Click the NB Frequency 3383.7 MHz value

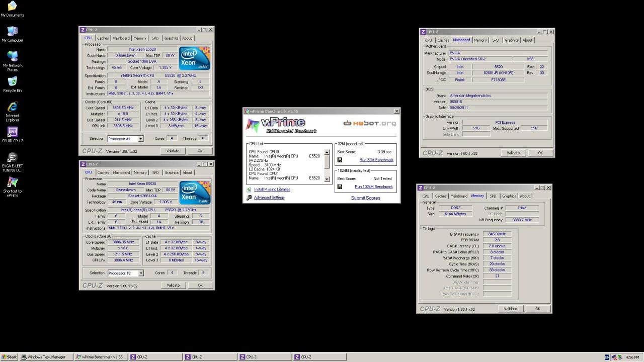(x=522, y=220)
